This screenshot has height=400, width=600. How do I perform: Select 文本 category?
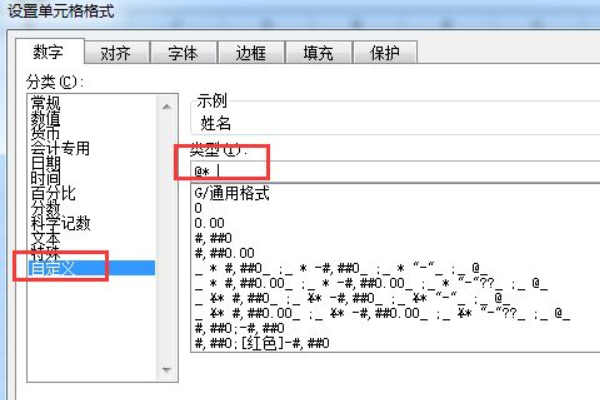46,238
